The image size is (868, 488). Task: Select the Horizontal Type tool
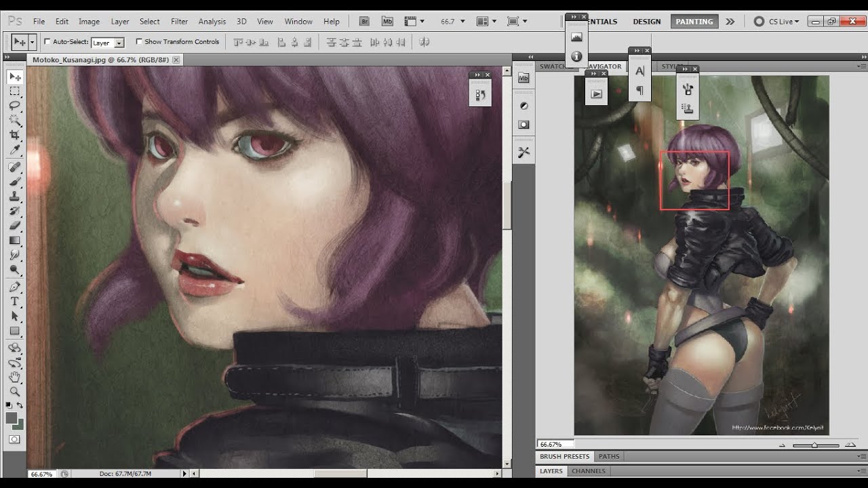tap(14, 302)
